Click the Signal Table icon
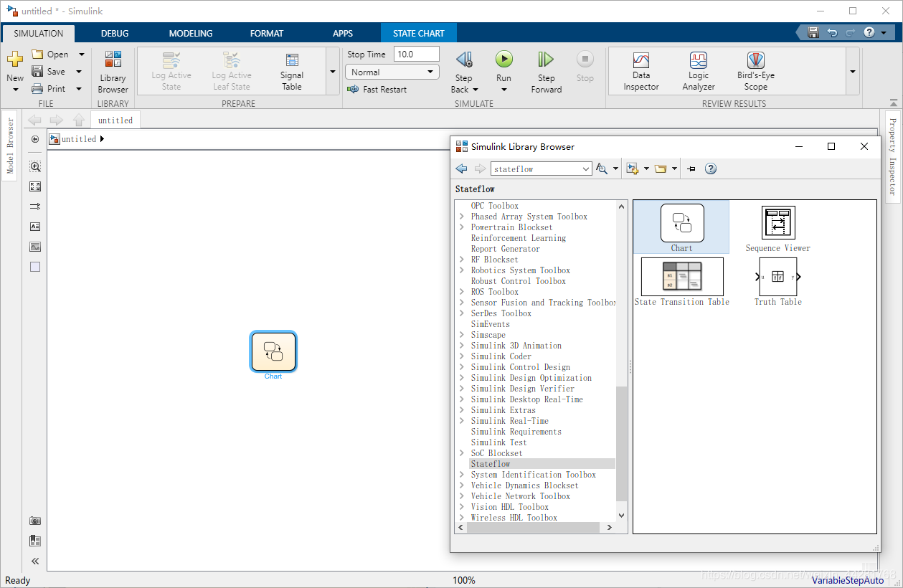The width and height of the screenshot is (903, 588). tap(292, 60)
